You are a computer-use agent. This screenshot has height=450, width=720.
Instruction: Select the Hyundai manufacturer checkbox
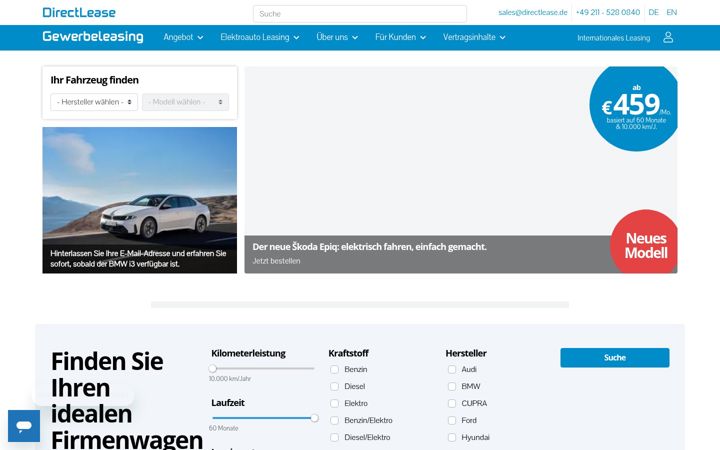[452, 437]
